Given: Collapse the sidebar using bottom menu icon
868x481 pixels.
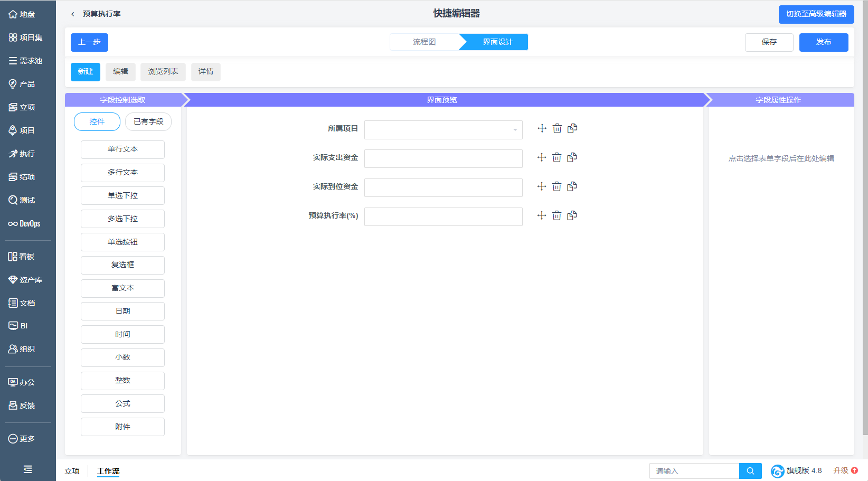Looking at the screenshot, I should point(27,469).
